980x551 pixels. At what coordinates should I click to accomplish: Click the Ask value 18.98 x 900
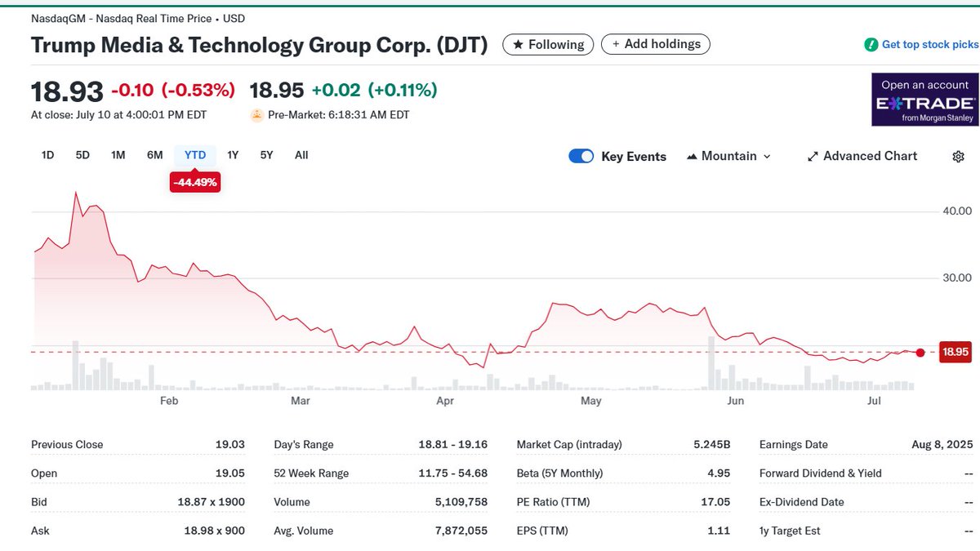tap(215, 531)
